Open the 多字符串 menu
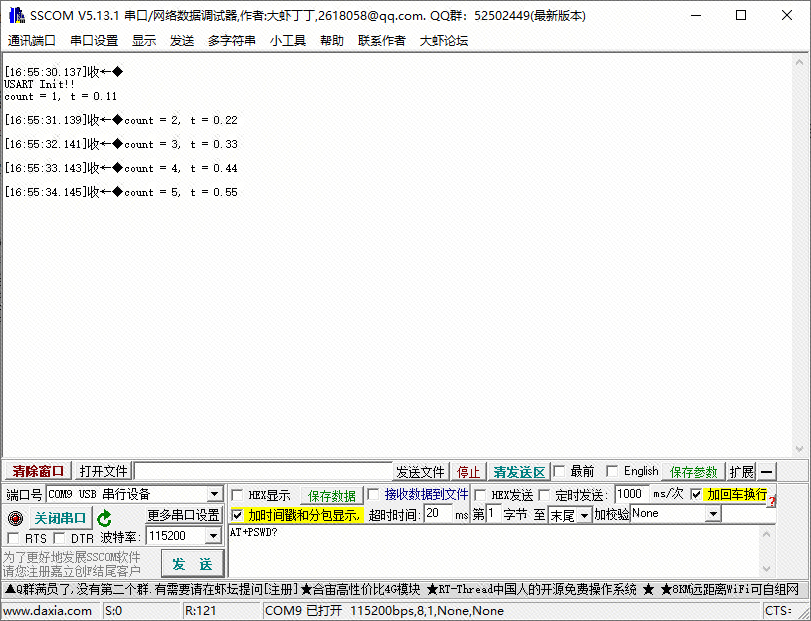The width and height of the screenshot is (811, 621). pos(231,41)
